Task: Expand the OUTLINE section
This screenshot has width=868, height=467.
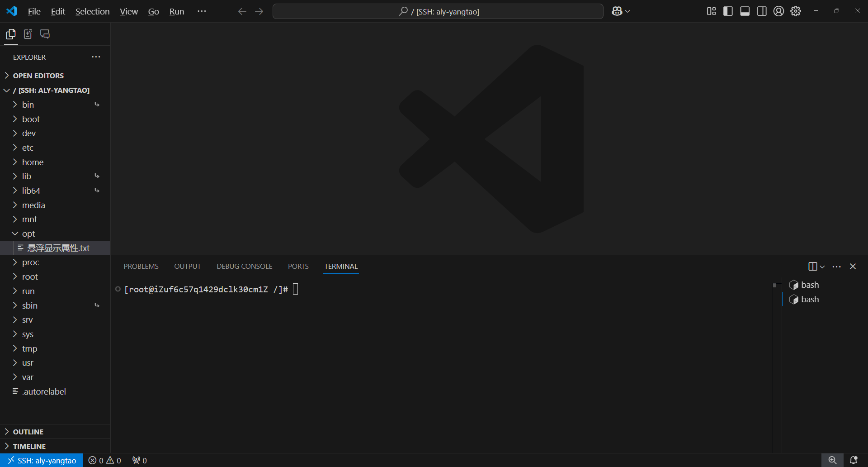Action: [55, 432]
